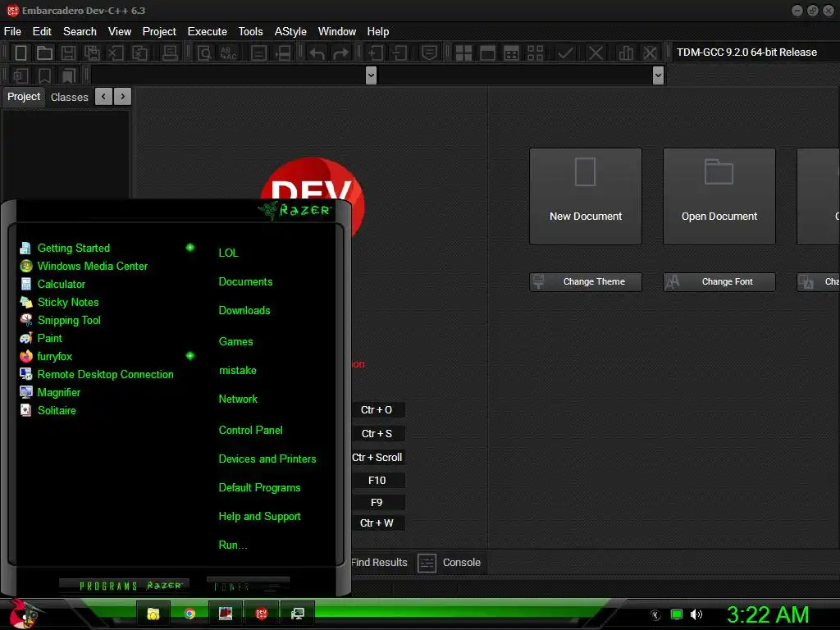840x630 pixels.
Task: Open the Project menu
Action: (x=159, y=32)
